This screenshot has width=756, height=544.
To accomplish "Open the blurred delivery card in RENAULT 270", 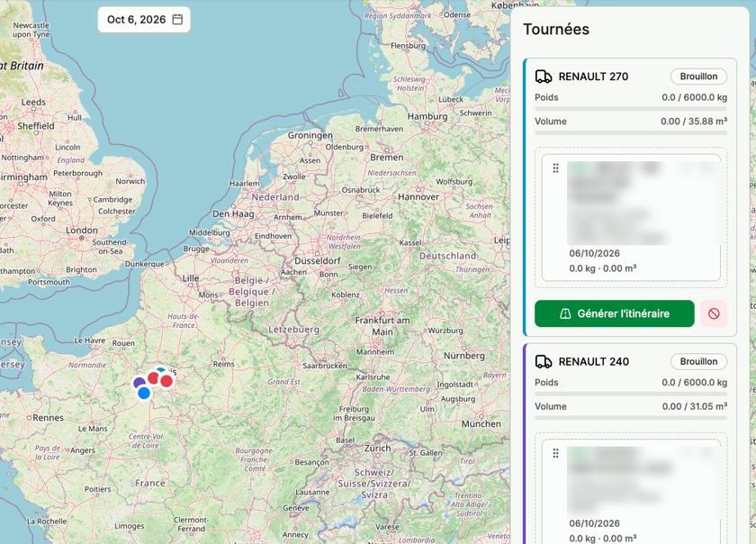I will pyautogui.click(x=631, y=218).
